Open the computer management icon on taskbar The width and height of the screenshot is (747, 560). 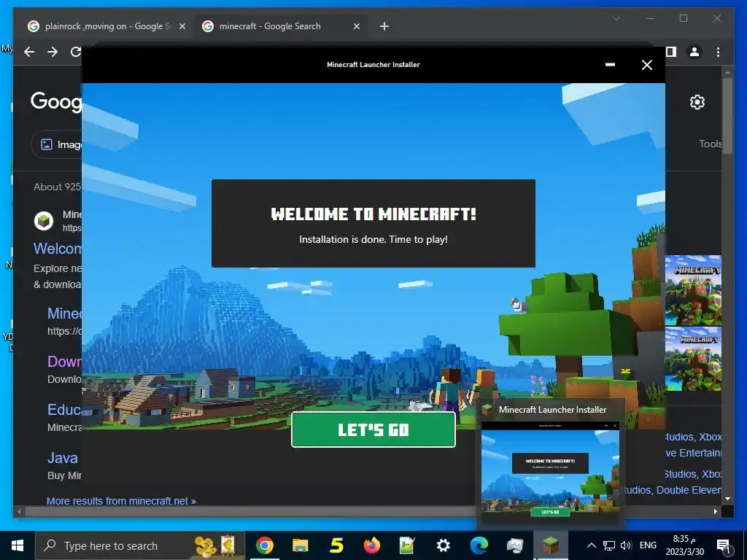point(515,545)
